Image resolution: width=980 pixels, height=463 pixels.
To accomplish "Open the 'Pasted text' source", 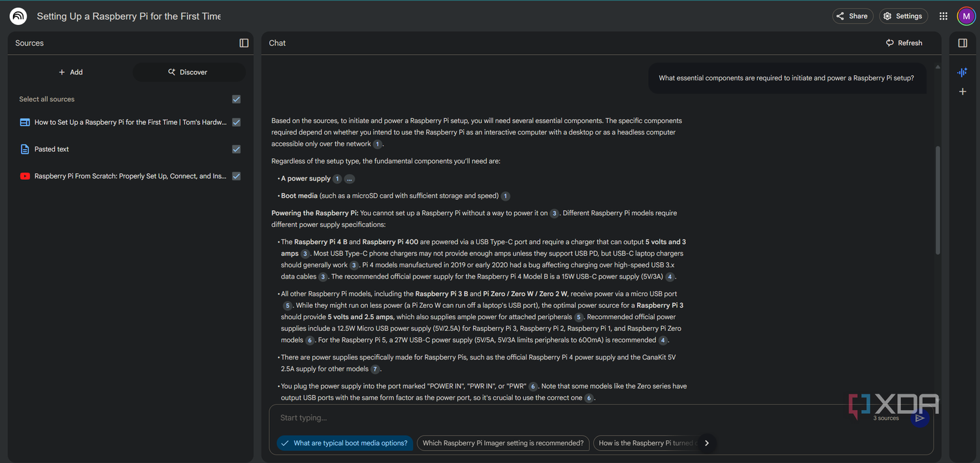I will coord(52,149).
